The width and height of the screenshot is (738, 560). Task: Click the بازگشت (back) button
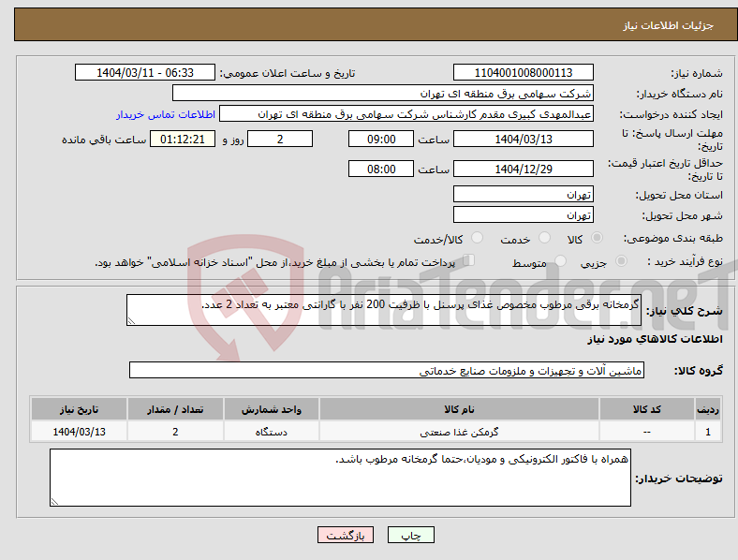[x=346, y=536]
